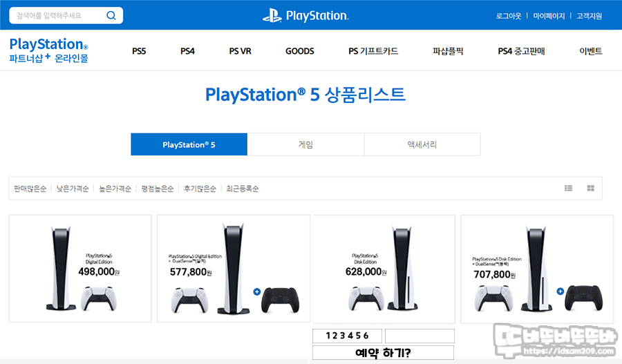
Task: Sort by 판매많은순
Action: tap(30, 189)
